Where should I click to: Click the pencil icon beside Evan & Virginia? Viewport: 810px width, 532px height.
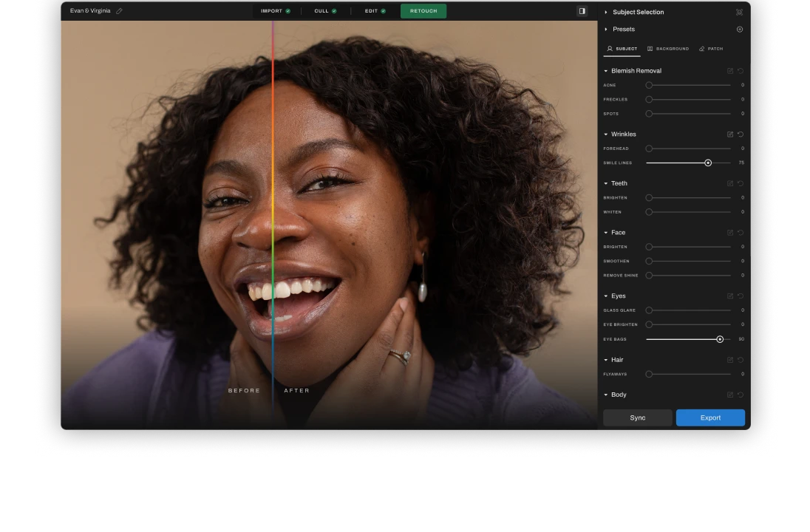click(120, 11)
